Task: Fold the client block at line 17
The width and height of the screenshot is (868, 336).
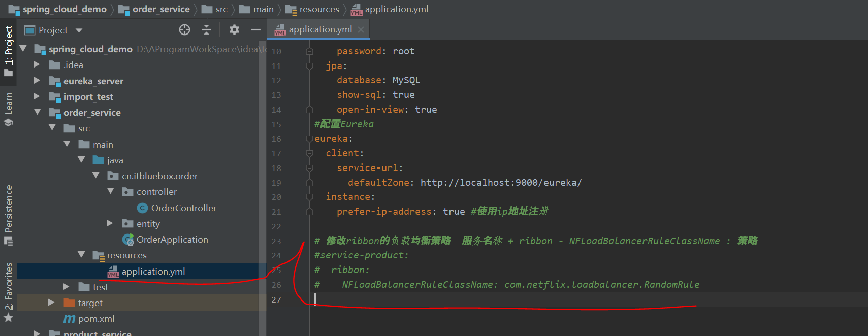Action: point(309,153)
